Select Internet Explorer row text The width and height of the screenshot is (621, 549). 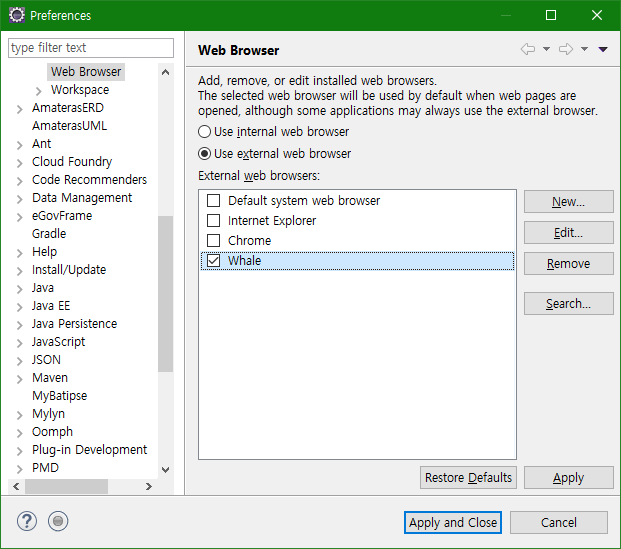pos(272,221)
